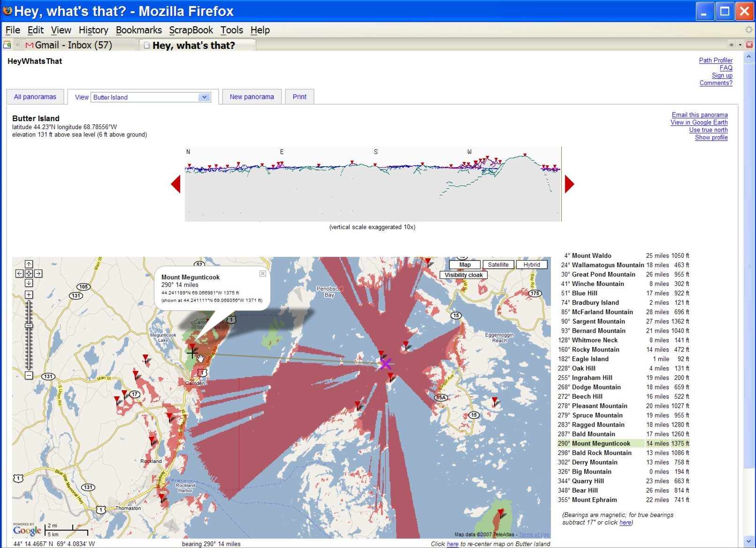Click the red peak marker at bottom right island

point(501,512)
